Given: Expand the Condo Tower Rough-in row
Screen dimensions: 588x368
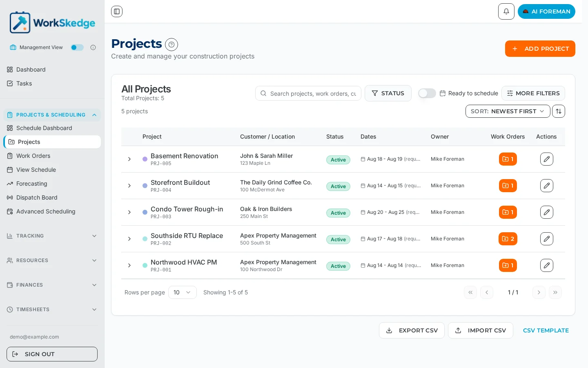Looking at the screenshot, I should click(129, 212).
